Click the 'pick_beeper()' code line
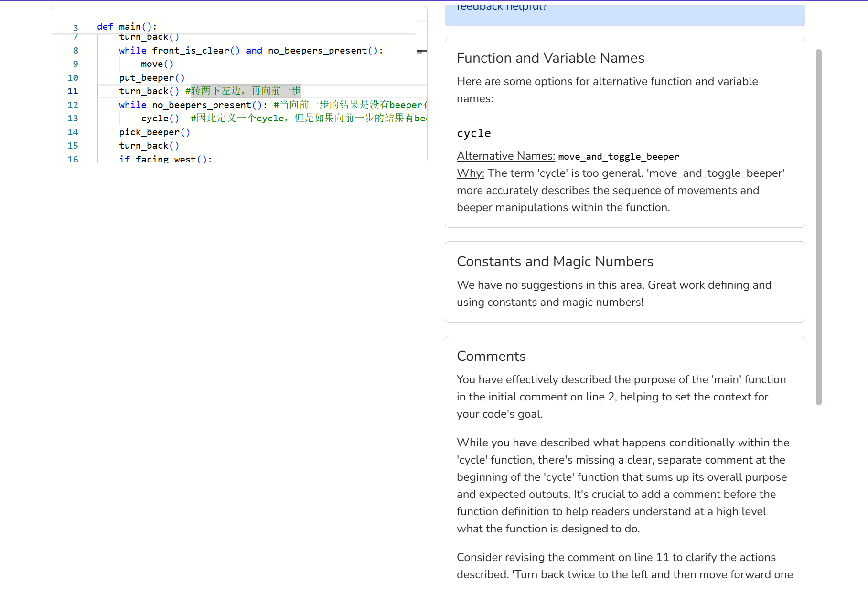The width and height of the screenshot is (868, 616). (x=155, y=132)
